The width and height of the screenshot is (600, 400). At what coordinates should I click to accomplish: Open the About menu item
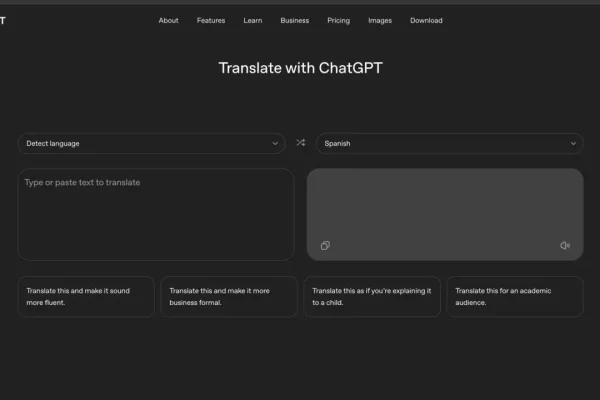[168, 20]
